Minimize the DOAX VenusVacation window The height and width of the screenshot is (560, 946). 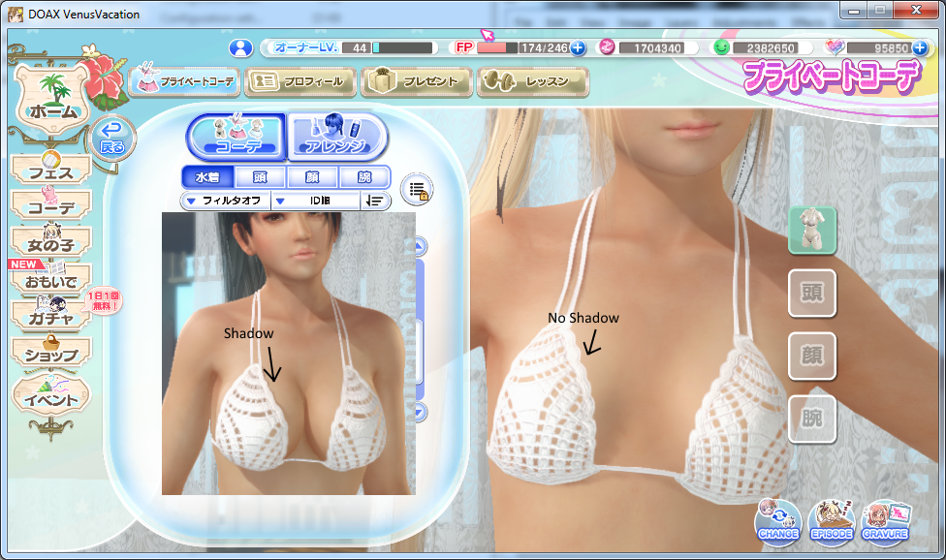(x=854, y=10)
